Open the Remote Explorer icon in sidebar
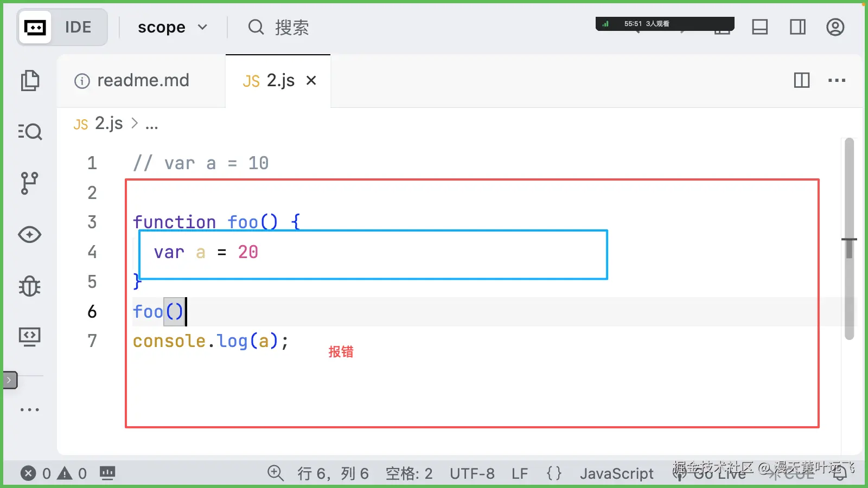The image size is (868, 488). [30, 336]
